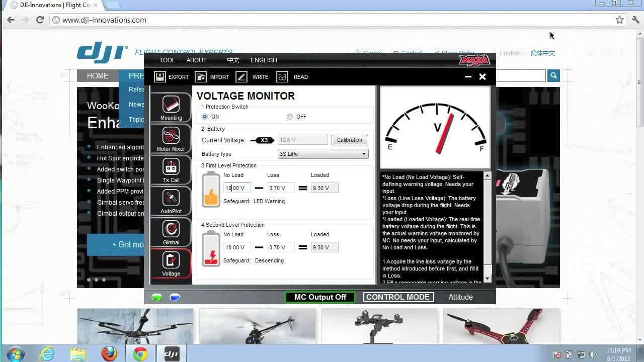Edit first level No Load voltage field
The width and height of the screenshot is (644, 362).
tap(237, 188)
